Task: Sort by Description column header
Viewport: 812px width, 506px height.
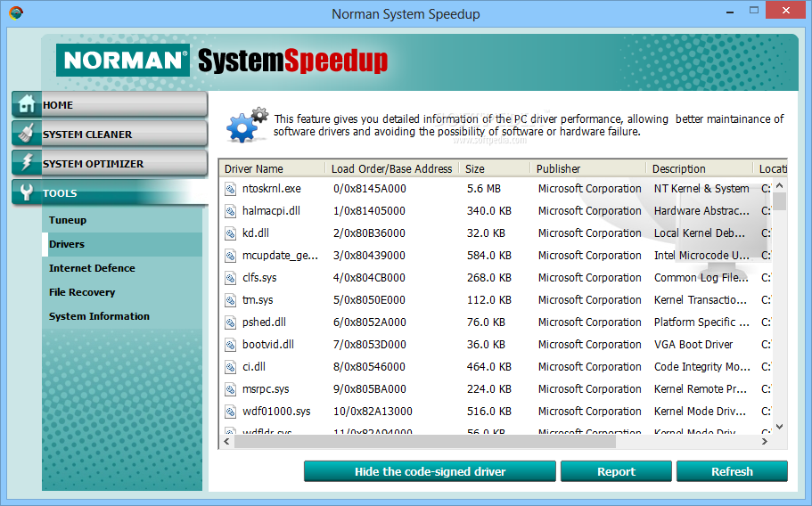Action: [700, 168]
